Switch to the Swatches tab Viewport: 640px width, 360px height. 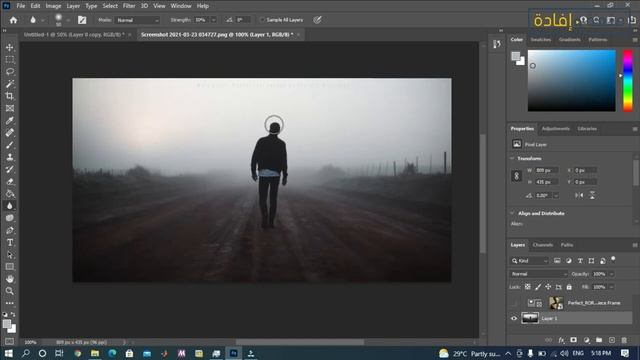point(541,40)
